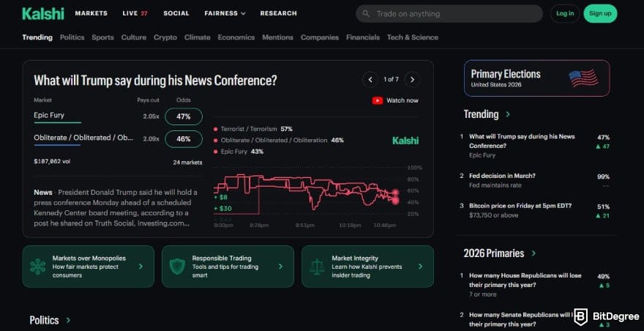The width and height of the screenshot is (644, 331).
Task: Expand the Fairness dropdown menu
Action: tap(225, 13)
